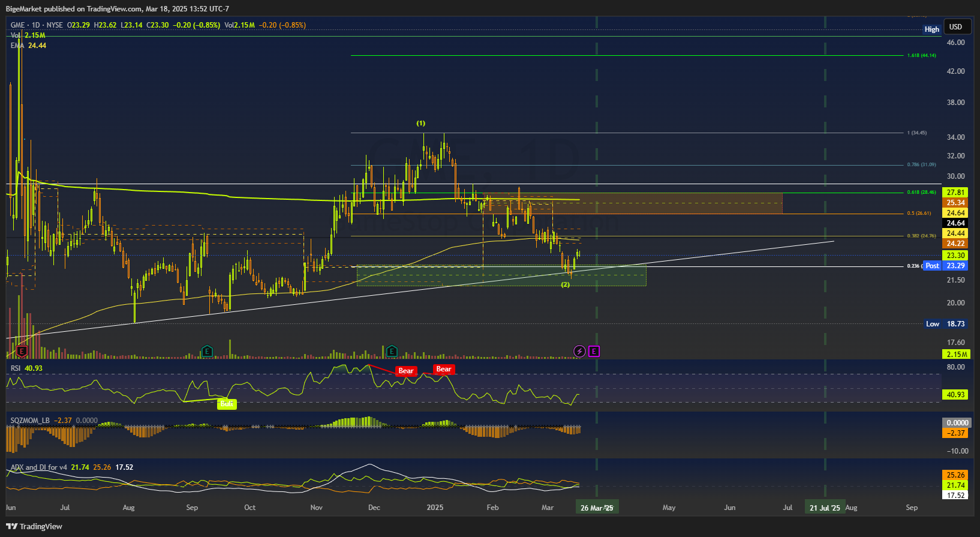Open the TradingView logo link
This screenshot has height=537, width=980.
(x=34, y=526)
